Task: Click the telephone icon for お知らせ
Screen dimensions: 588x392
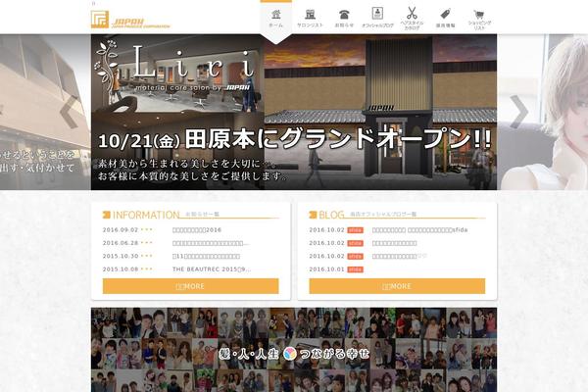Action: (344, 15)
